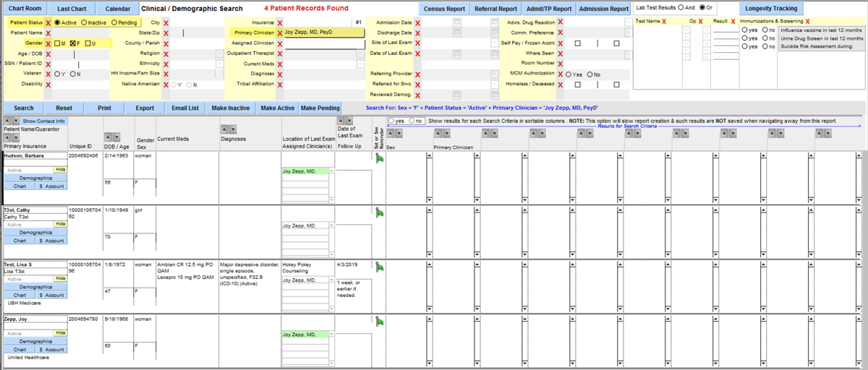Image resolution: width=868 pixels, height=370 pixels.
Task: Click Demographics button for Cathy T3st
Action: [x=35, y=233]
